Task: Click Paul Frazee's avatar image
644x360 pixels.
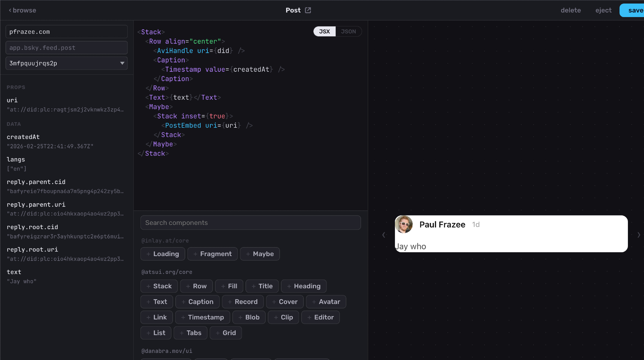Action: 404,225
